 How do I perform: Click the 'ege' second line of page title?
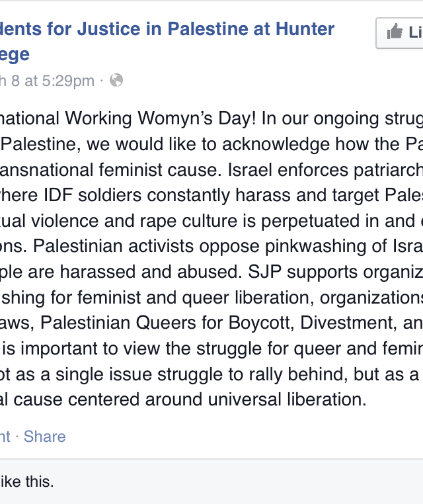point(15,56)
